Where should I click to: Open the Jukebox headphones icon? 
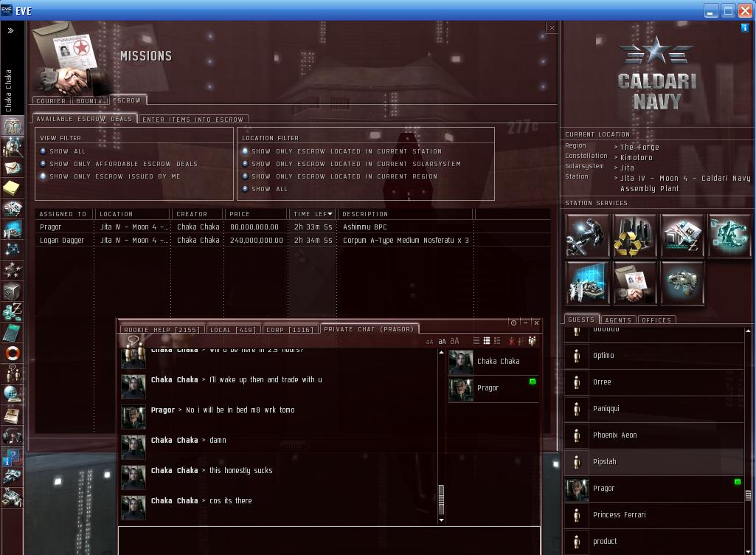pos(13,436)
